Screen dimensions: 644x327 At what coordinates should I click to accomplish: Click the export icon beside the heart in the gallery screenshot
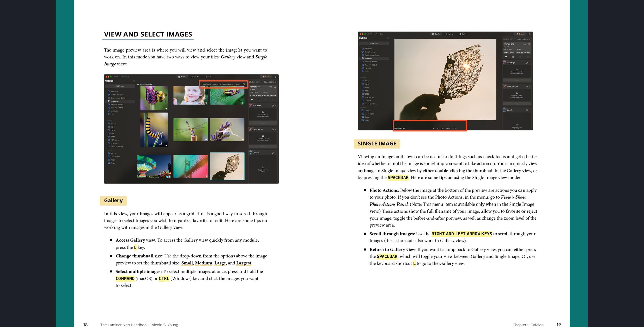click(x=259, y=100)
